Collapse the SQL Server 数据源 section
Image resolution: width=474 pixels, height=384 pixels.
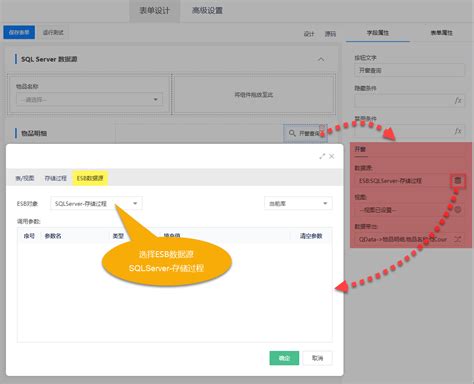[321, 59]
